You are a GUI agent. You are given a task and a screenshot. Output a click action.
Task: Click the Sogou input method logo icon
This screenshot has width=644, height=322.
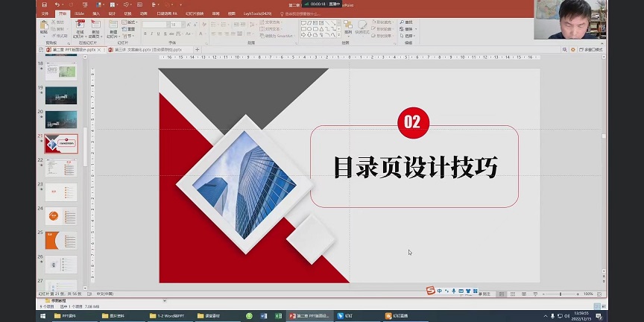coord(429,290)
